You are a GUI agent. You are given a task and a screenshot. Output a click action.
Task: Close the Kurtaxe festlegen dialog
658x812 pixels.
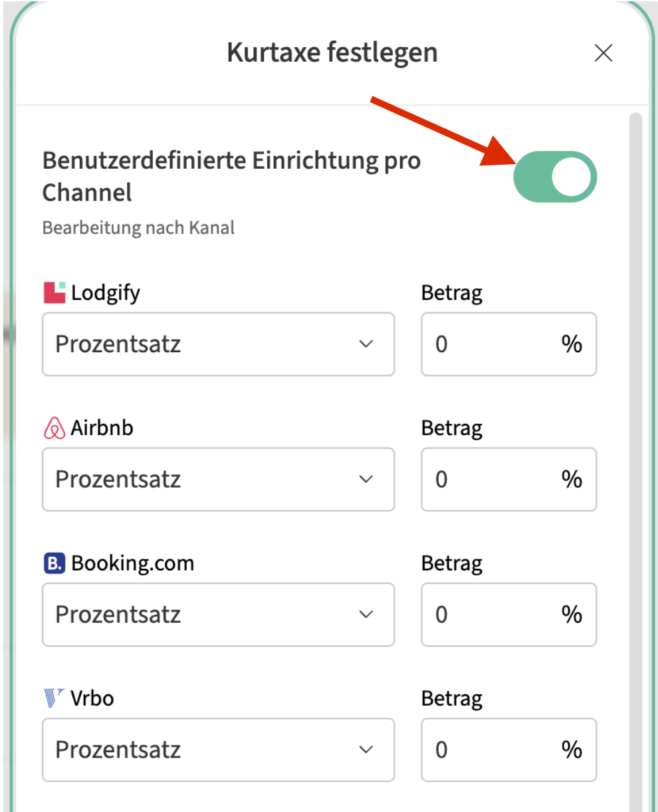click(x=603, y=53)
